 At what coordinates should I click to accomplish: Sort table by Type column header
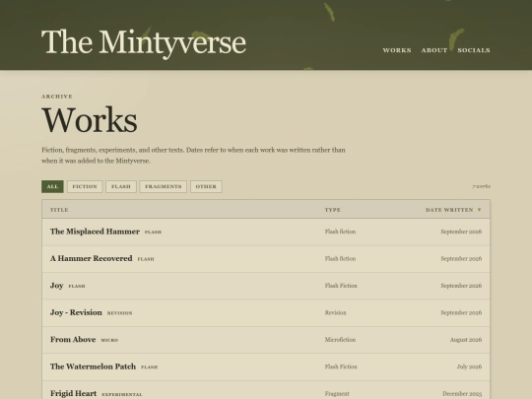pos(333,210)
